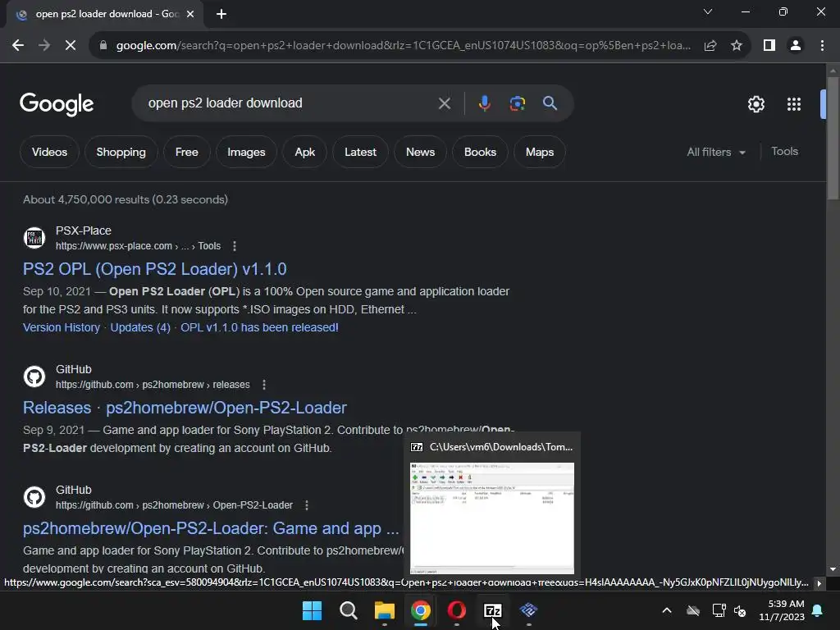The width and height of the screenshot is (840, 630).
Task: Click the PSX-Place site favicon
Action: [34, 238]
